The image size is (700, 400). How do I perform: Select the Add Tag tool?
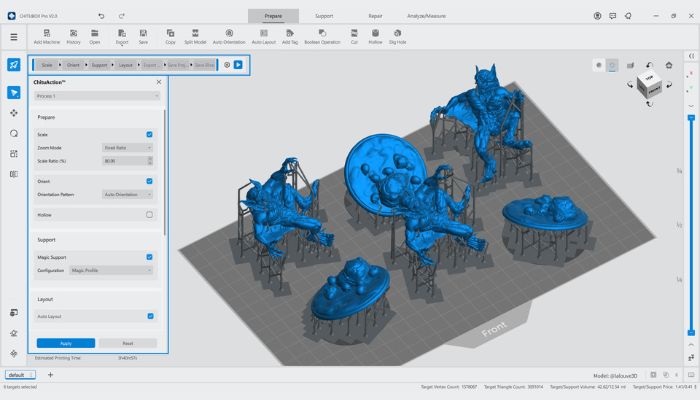(290, 37)
